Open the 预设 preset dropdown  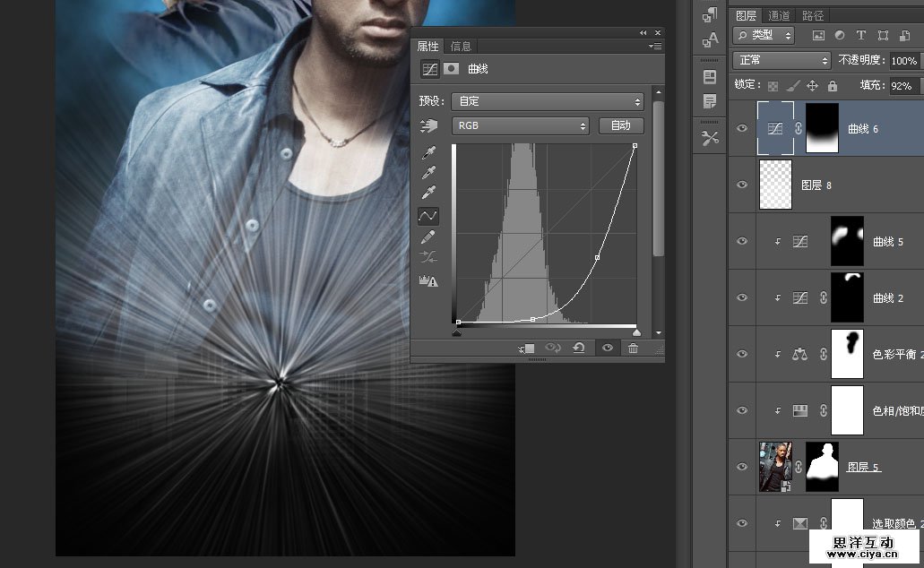548,101
